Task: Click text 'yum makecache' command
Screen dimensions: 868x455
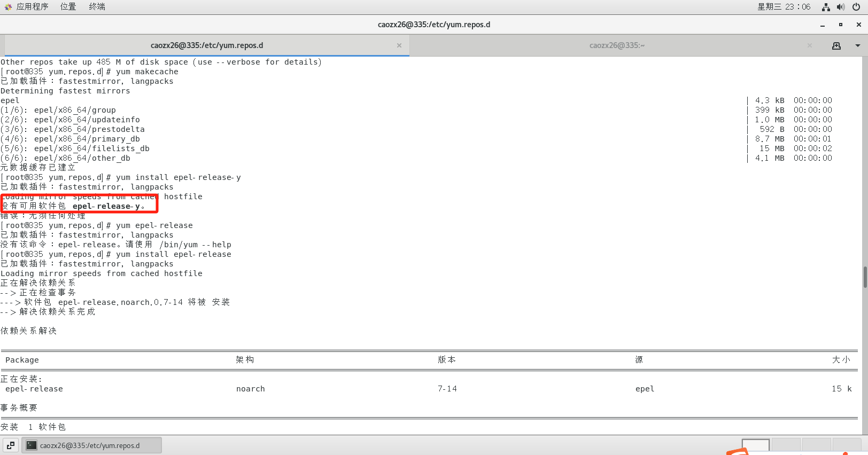Action: coord(147,72)
